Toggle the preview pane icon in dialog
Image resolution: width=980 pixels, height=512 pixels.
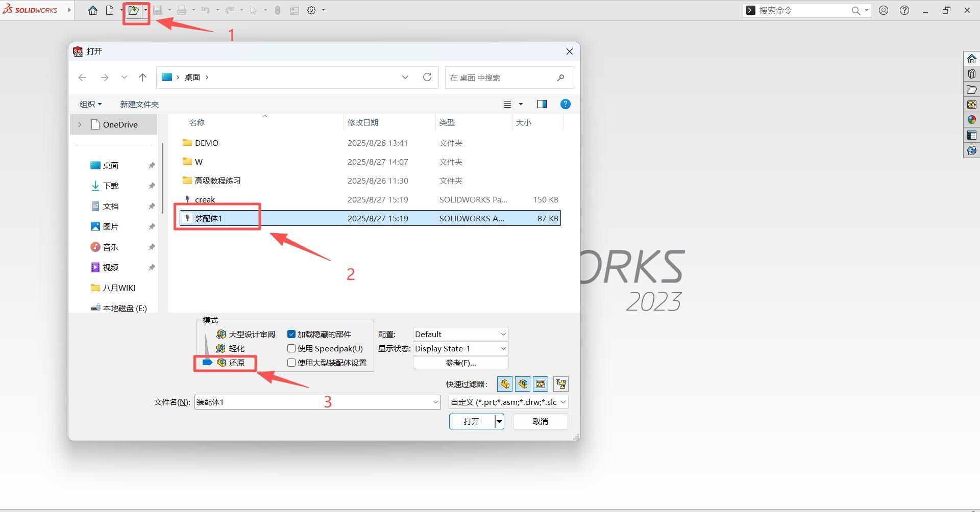(x=542, y=104)
